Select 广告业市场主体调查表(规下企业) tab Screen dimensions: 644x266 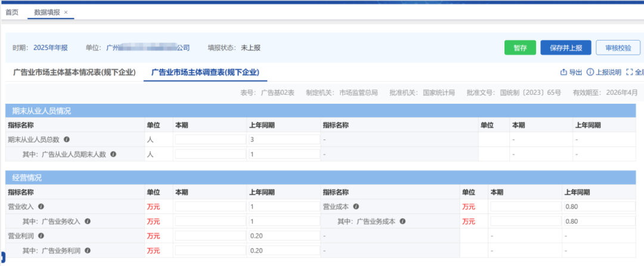205,73
